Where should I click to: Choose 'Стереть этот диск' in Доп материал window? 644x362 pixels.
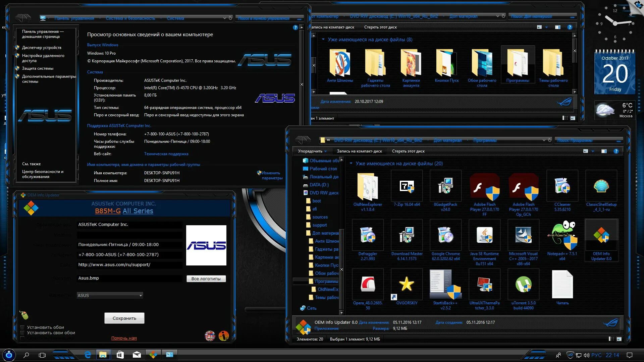380,27
